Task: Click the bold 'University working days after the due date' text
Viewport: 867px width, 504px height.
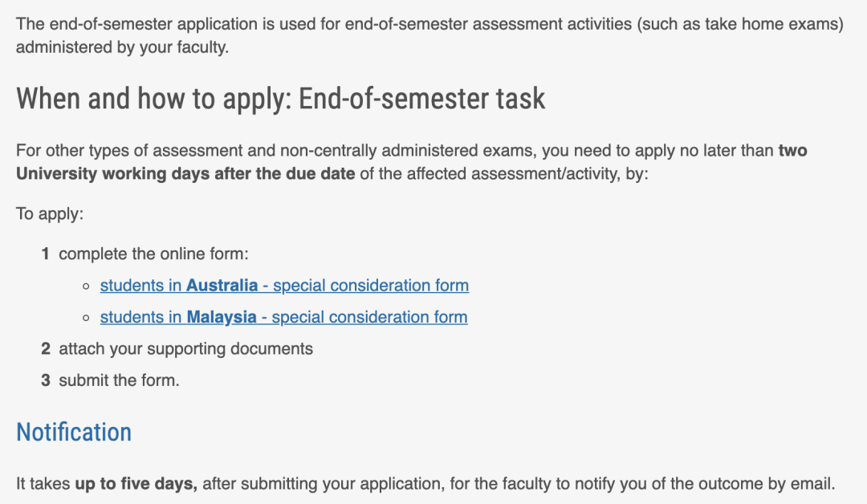Action: (x=185, y=174)
